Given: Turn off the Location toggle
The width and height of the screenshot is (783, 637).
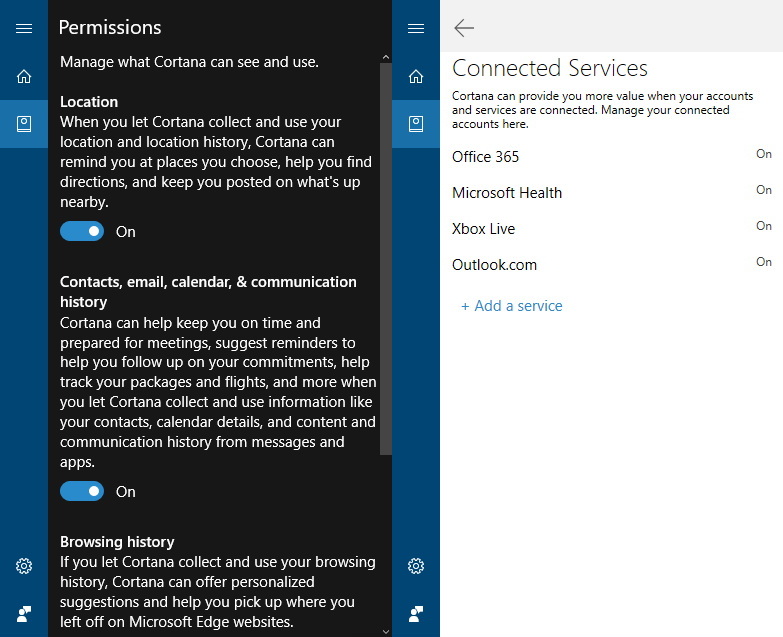Looking at the screenshot, I should pos(82,231).
